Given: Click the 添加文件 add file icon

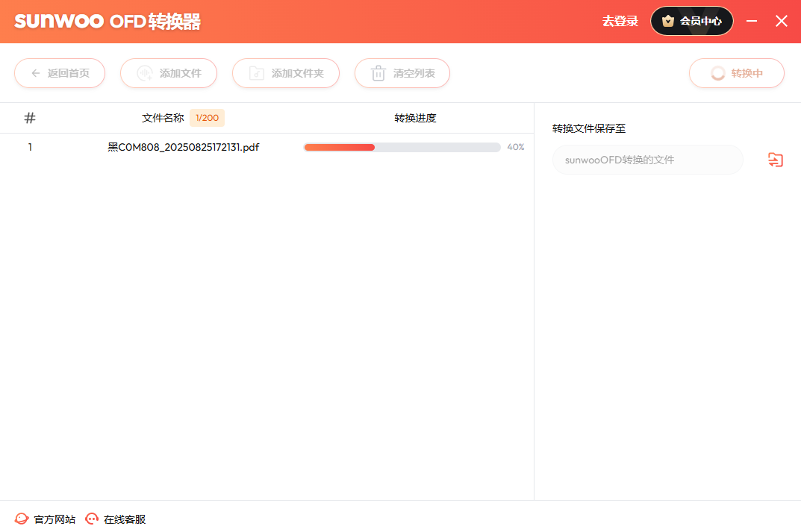Looking at the screenshot, I should 145,73.
